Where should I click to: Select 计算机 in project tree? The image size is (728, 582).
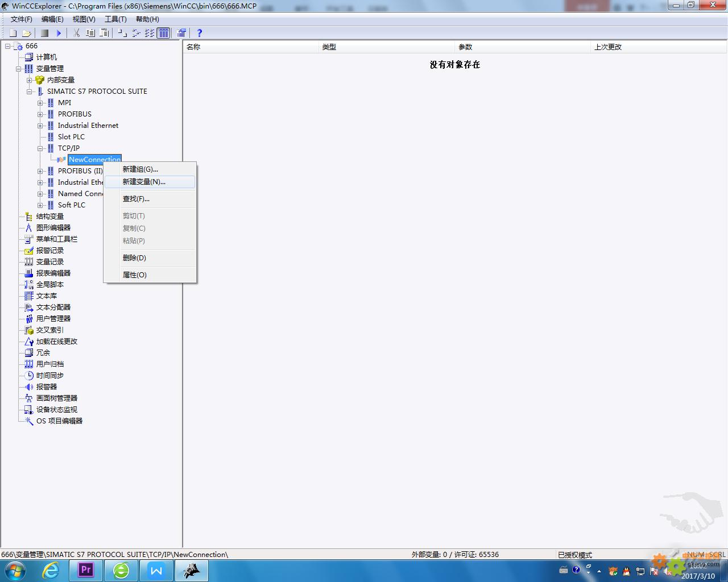(x=46, y=57)
